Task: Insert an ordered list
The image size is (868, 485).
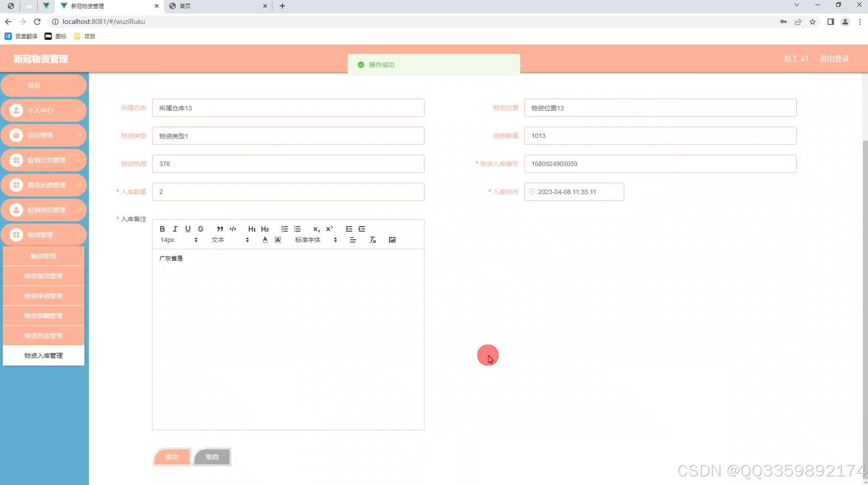Action: (284, 229)
